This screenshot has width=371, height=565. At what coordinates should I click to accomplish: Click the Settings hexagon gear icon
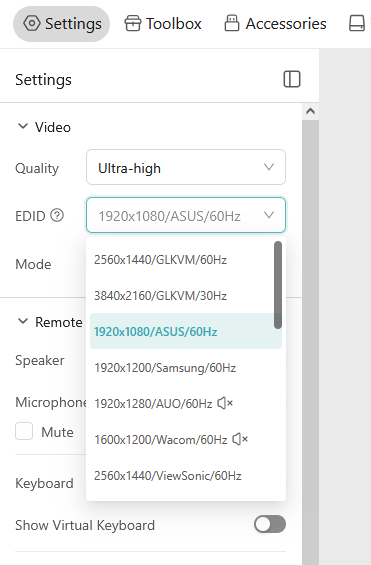tap(32, 23)
